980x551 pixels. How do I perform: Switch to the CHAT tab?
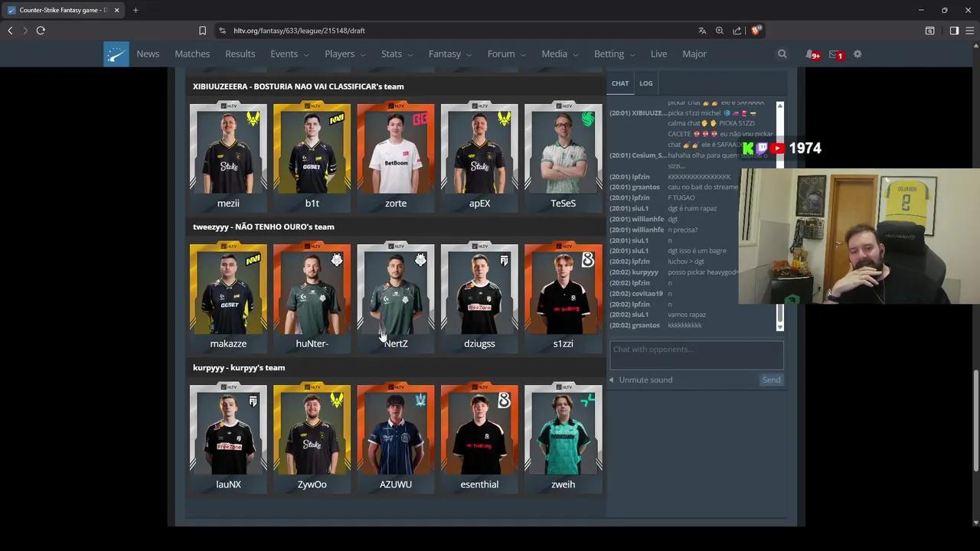tap(620, 83)
